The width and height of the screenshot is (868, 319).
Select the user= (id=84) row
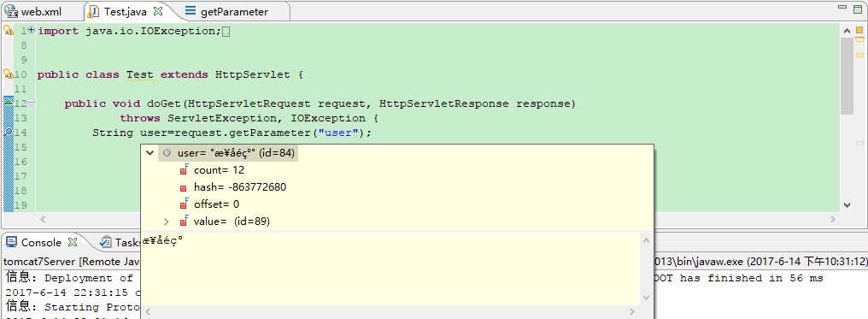228,153
